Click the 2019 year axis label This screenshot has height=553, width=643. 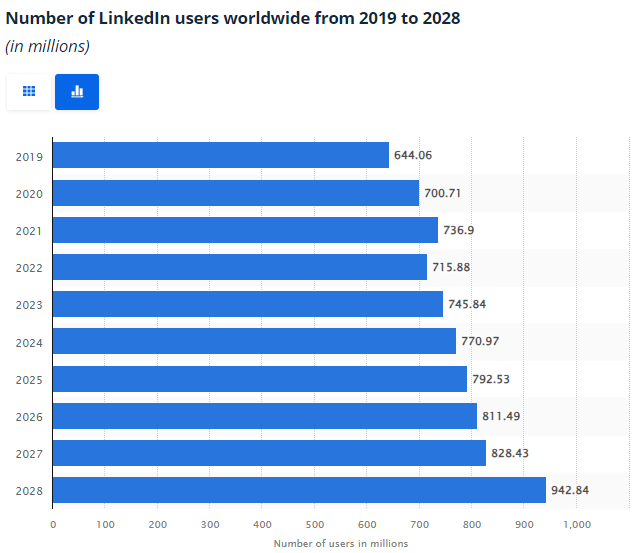click(29, 157)
